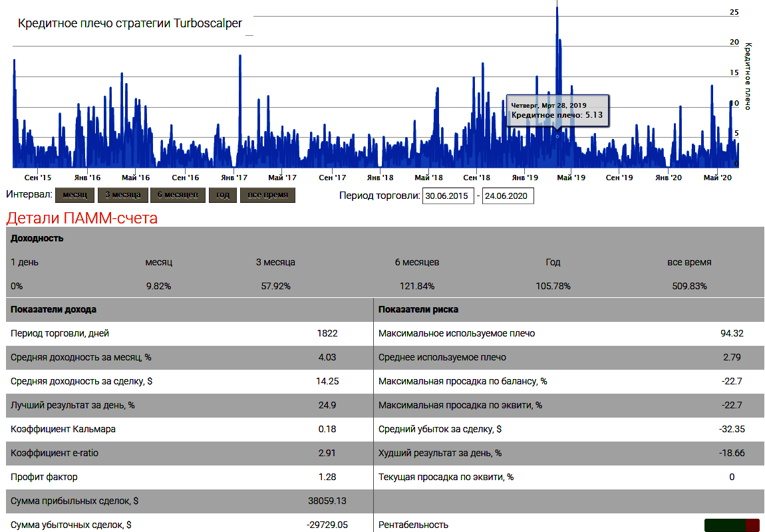Click the start date field 30.06.2015
The height and width of the screenshot is (532, 765).
tap(448, 196)
